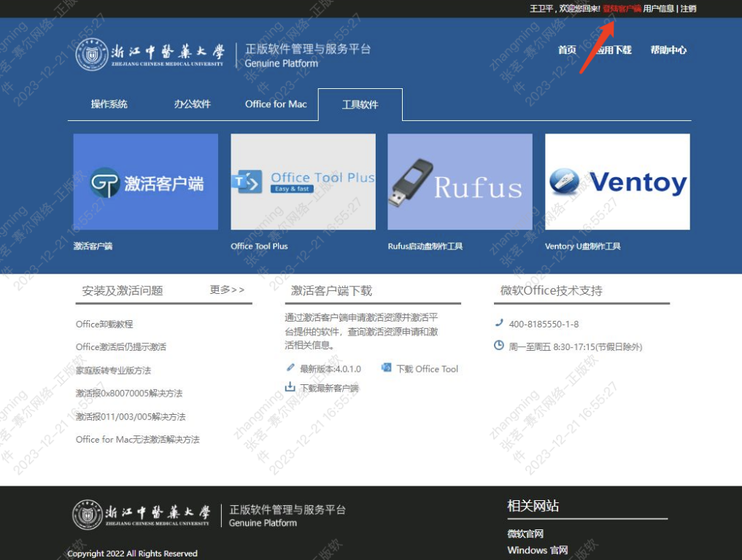Open the Office for Mac tab
Screen dimensions: 742x560
[276, 104]
